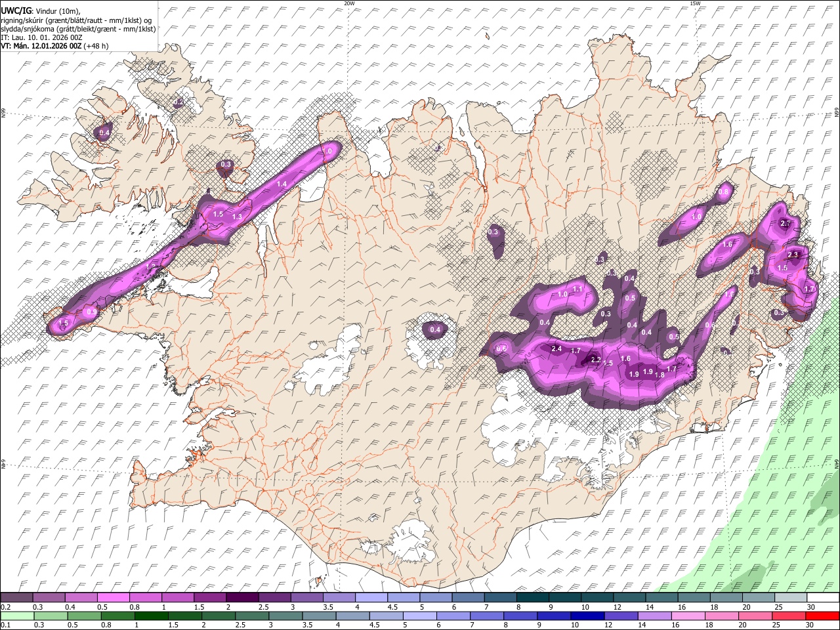This screenshot has width=840, height=630.
Task: Click the 1.3 value beside 1.5 in the western band
Action: (237, 217)
